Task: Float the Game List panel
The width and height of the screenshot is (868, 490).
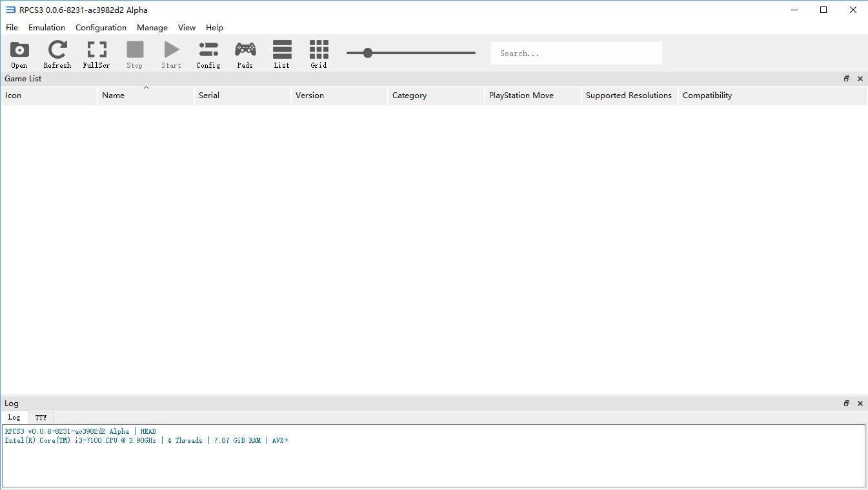Action: pyautogui.click(x=847, y=79)
